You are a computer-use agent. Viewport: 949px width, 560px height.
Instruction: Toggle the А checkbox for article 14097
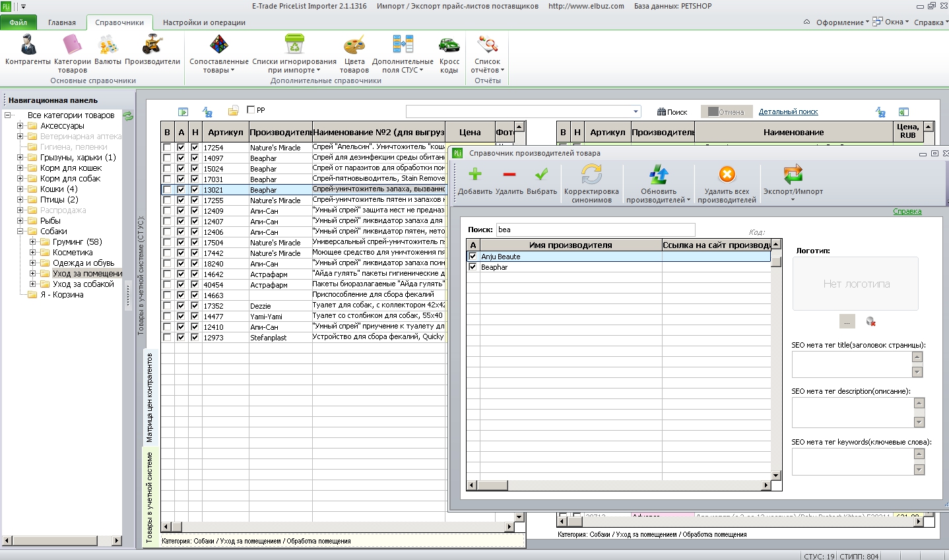(x=181, y=158)
